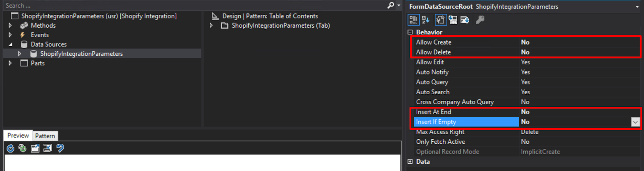The height and width of the screenshot is (171, 644).
Task: Click the green auto-refresh preview icon
Action: pos(23,148)
